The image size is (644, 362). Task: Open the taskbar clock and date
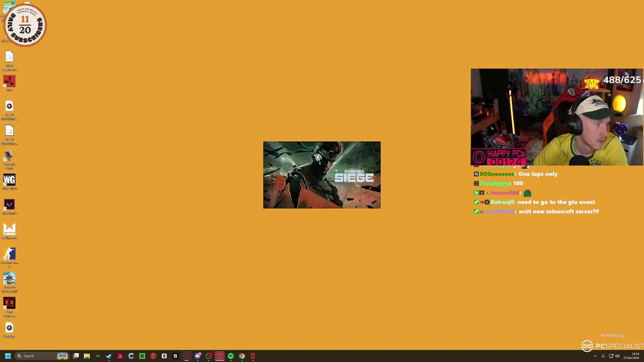click(631, 356)
